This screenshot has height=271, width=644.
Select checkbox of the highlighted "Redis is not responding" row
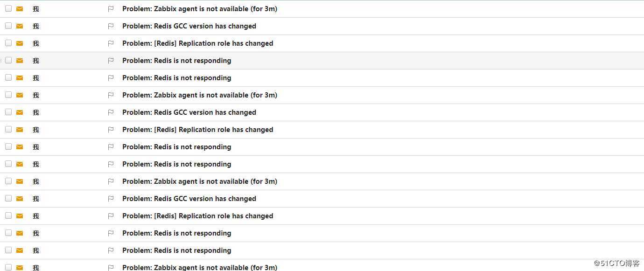coord(8,60)
